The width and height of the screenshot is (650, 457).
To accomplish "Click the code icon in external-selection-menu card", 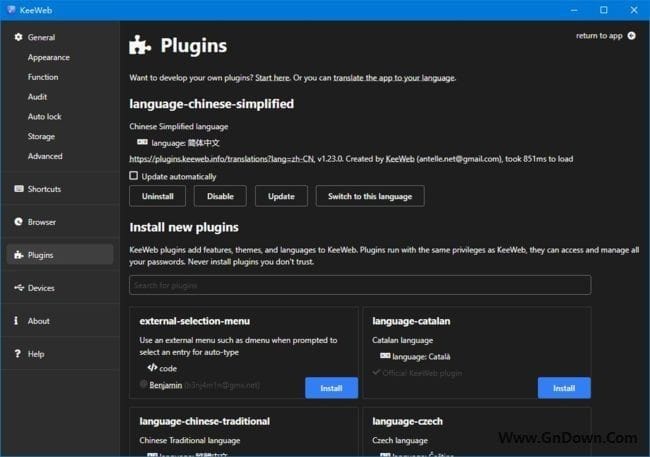I will (152, 367).
